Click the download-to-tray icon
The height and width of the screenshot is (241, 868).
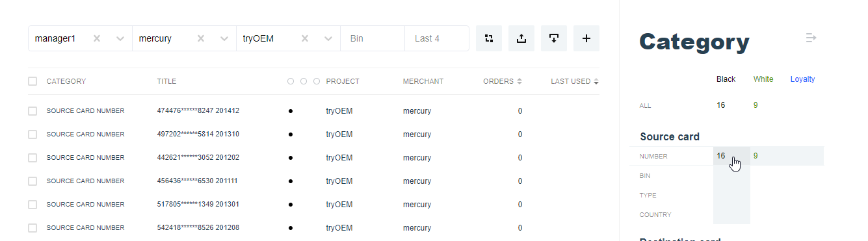point(554,38)
